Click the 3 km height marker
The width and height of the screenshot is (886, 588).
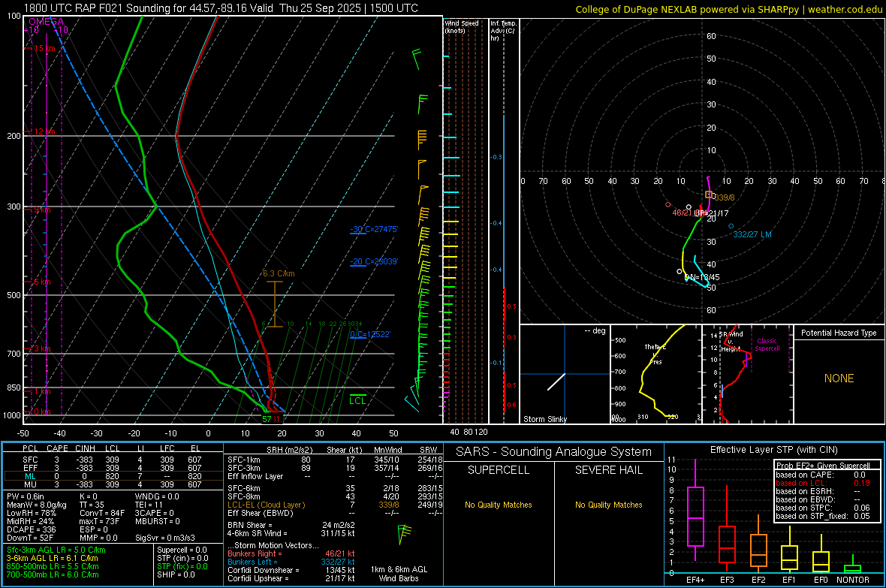(x=42, y=348)
